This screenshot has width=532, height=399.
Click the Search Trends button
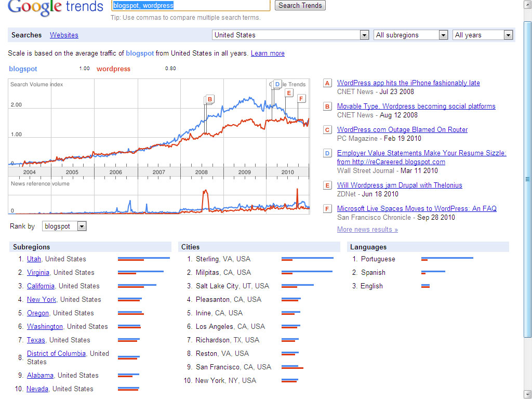300,5
